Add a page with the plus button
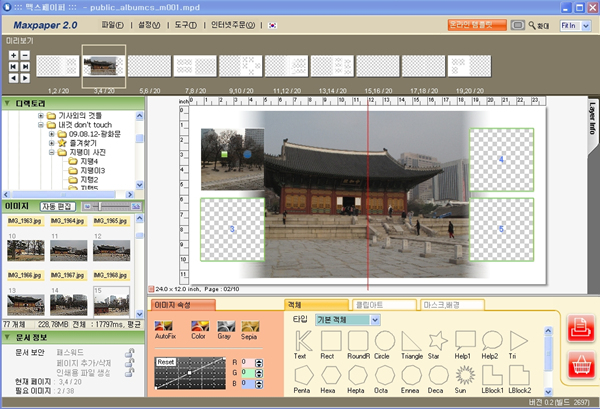Screen dimensions: 600x409 13,55
